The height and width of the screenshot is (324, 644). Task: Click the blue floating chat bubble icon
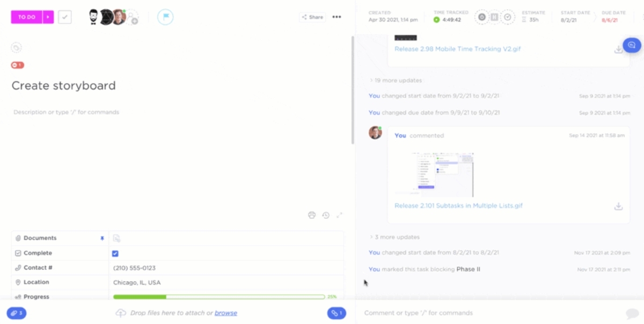pyautogui.click(x=632, y=45)
